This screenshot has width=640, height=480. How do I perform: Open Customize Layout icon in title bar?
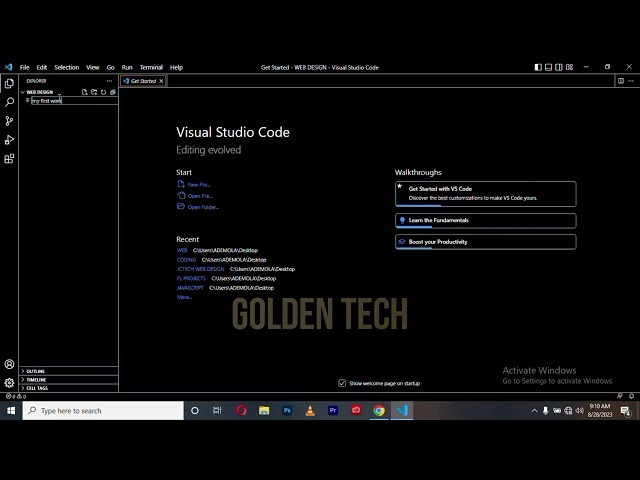point(569,67)
